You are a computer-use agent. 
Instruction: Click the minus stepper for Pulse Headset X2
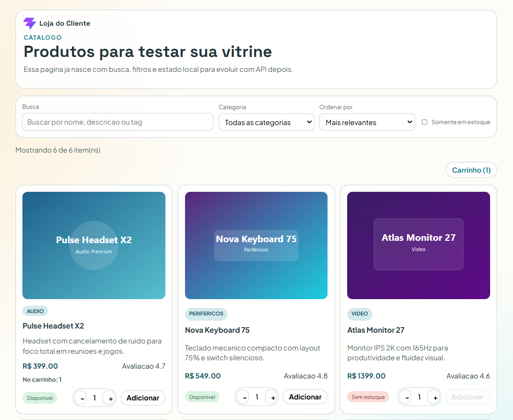click(82, 398)
